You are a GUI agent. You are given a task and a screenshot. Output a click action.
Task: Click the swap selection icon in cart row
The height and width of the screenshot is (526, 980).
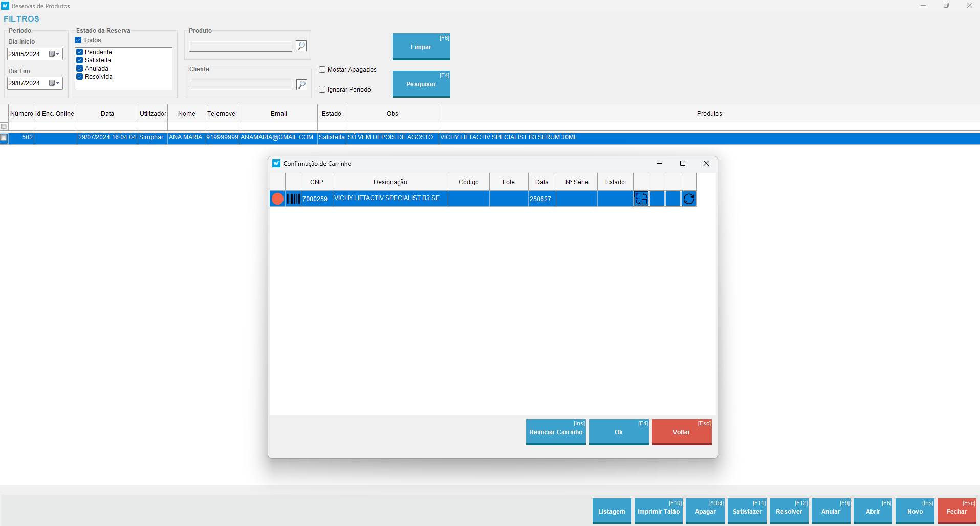(x=641, y=199)
